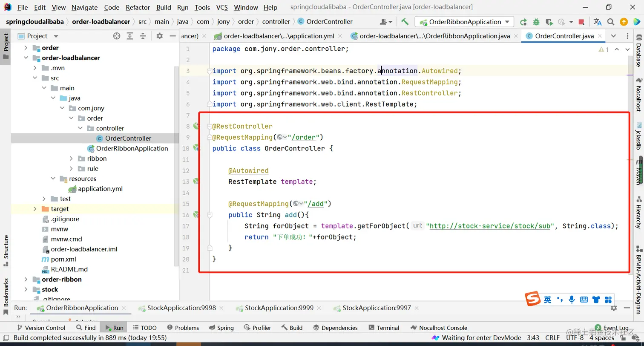644x346 pixels.
Task: Click the 'controller' breadcrumb in navigation bar
Action: tap(276, 21)
